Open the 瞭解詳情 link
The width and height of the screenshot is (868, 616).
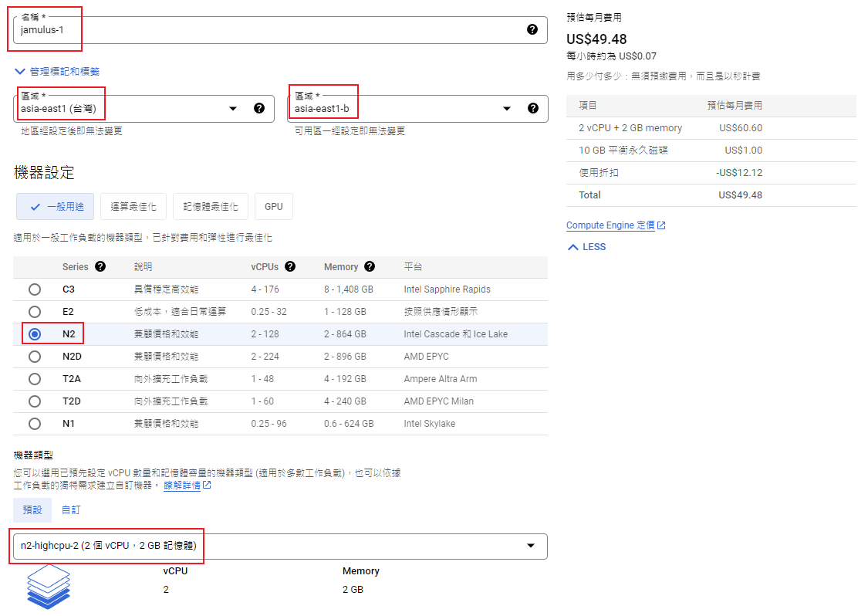182,486
